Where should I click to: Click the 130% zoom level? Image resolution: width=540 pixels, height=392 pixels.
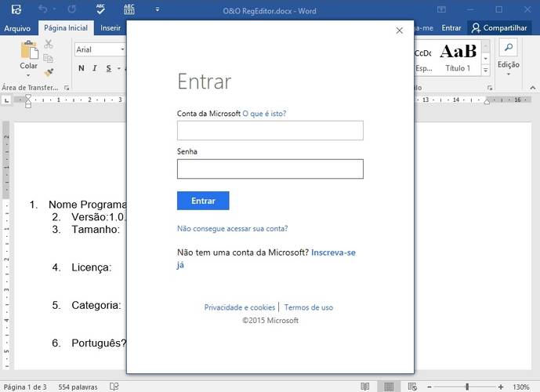tap(520, 387)
